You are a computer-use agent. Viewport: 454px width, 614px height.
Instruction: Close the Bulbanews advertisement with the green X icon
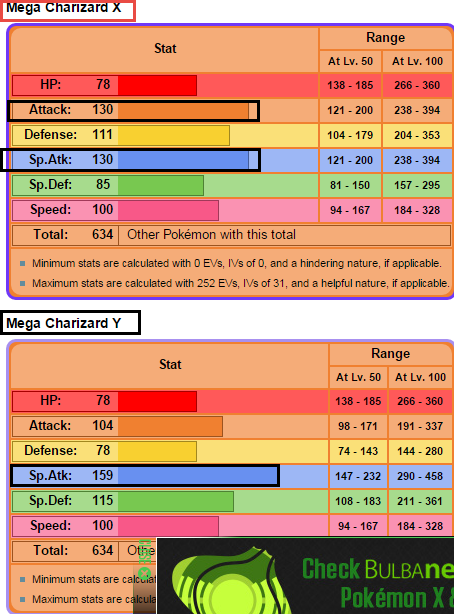(x=145, y=573)
